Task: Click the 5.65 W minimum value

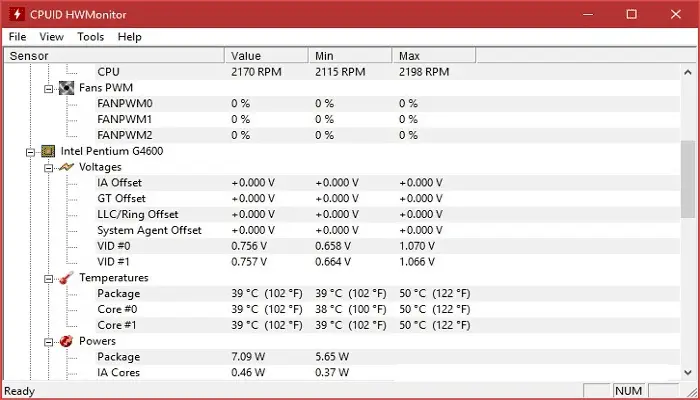Action: [332, 357]
